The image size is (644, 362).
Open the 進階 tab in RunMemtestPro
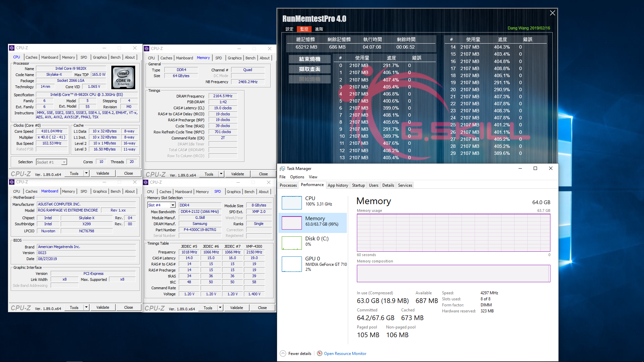pos(318,29)
